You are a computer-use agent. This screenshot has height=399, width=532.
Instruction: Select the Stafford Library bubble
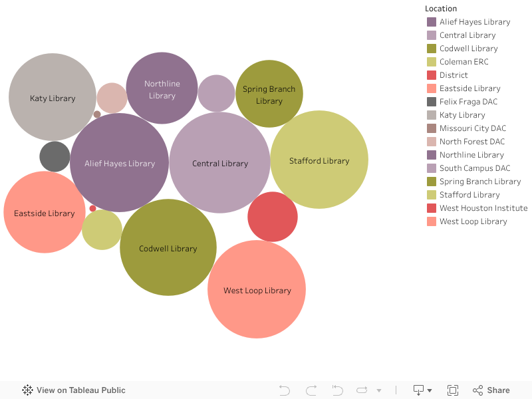pyautogui.click(x=319, y=160)
